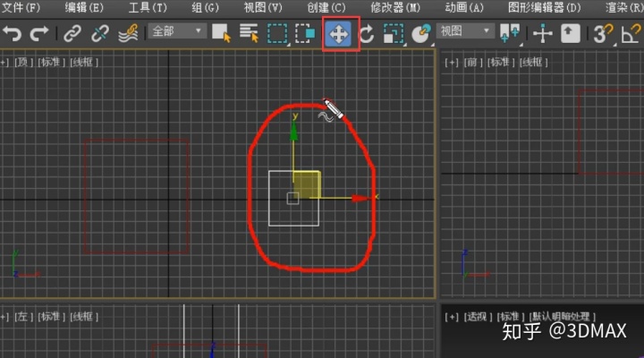The height and width of the screenshot is (358, 644).
Task: Toggle the 3D Snaps icon
Action: click(603, 33)
